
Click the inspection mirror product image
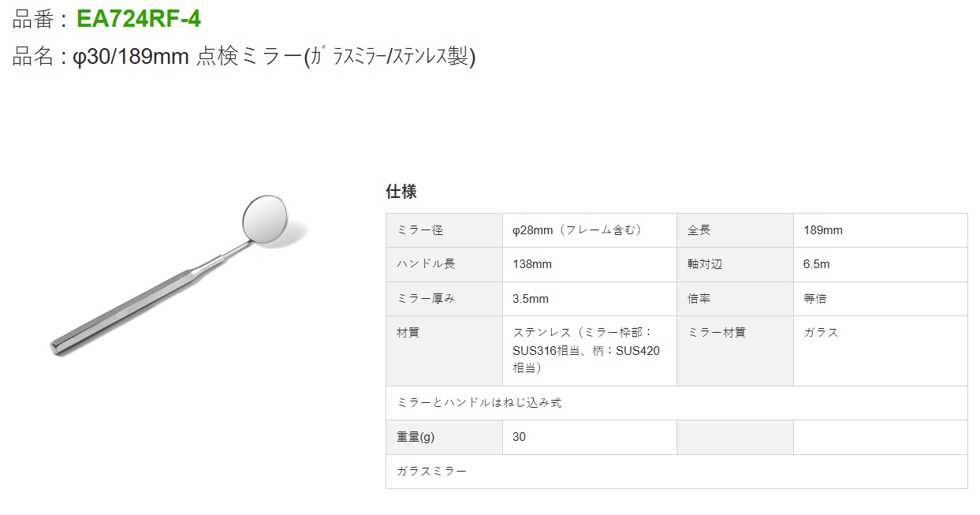point(177,272)
